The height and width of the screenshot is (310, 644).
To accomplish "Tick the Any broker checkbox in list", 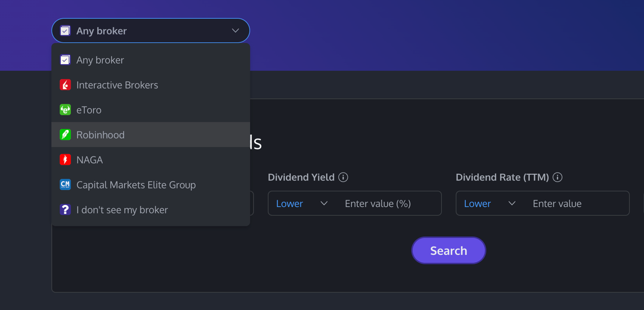I will tap(65, 60).
